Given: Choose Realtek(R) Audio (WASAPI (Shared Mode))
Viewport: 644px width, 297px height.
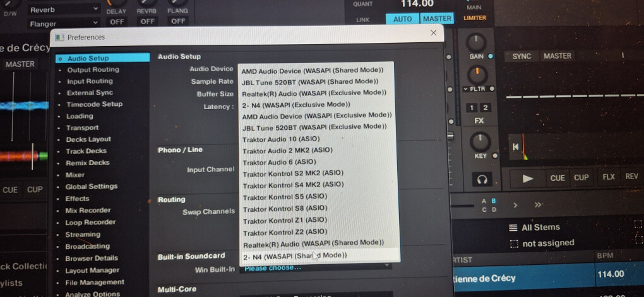Looking at the screenshot, I should [x=313, y=243].
